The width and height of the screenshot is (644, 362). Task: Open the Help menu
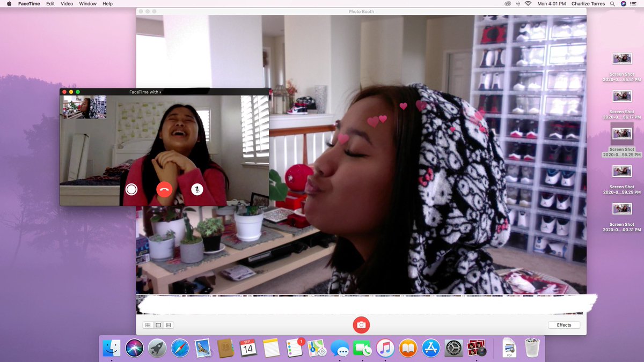click(x=107, y=4)
